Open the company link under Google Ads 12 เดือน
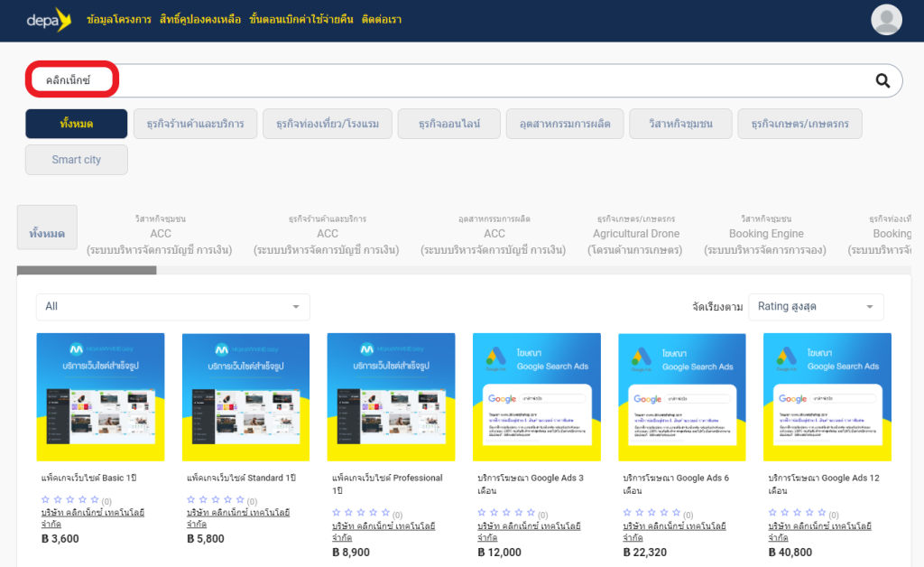Viewport: 924px width, 567px height. pyautogui.click(x=819, y=532)
